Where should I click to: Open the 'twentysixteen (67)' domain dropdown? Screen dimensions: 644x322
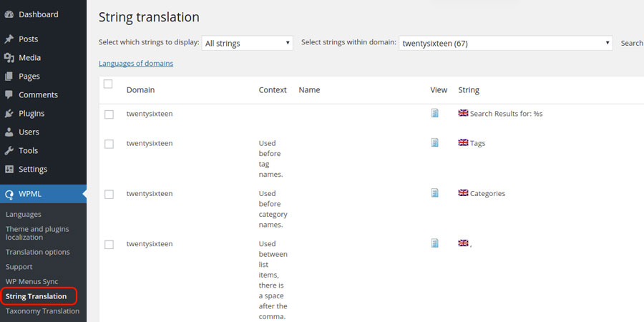(x=506, y=43)
